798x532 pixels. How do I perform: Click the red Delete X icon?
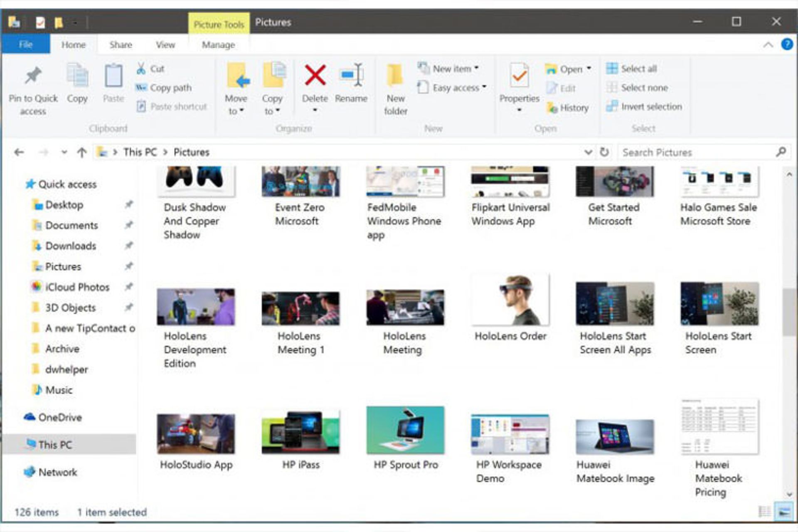pos(315,75)
